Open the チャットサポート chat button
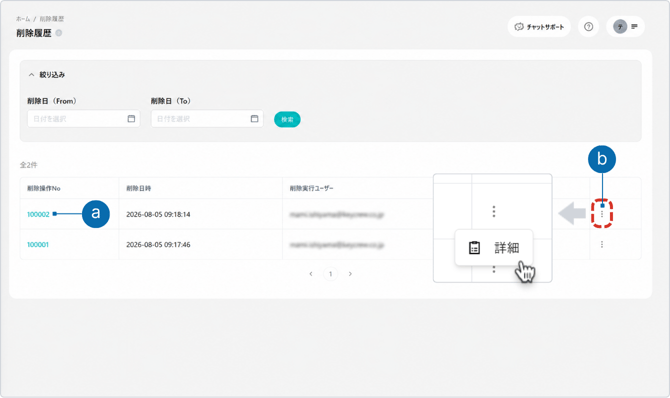This screenshot has height=398, width=670. click(x=539, y=27)
